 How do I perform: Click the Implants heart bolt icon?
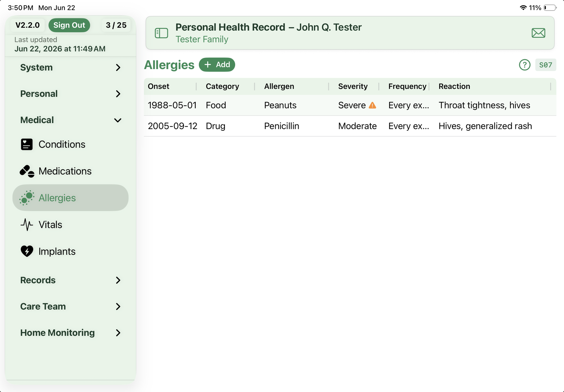pyautogui.click(x=27, y=251)
